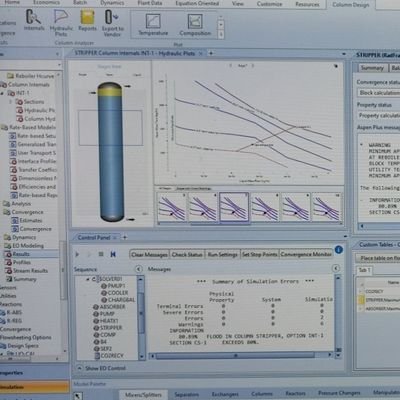Open the Summary tab in STRIPPER panel
Viewport: 400px width, 400px height.
point(372,68)
